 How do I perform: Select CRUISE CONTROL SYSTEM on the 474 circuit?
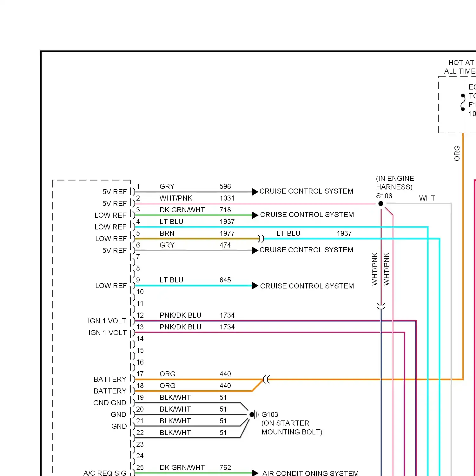point(306,250)
